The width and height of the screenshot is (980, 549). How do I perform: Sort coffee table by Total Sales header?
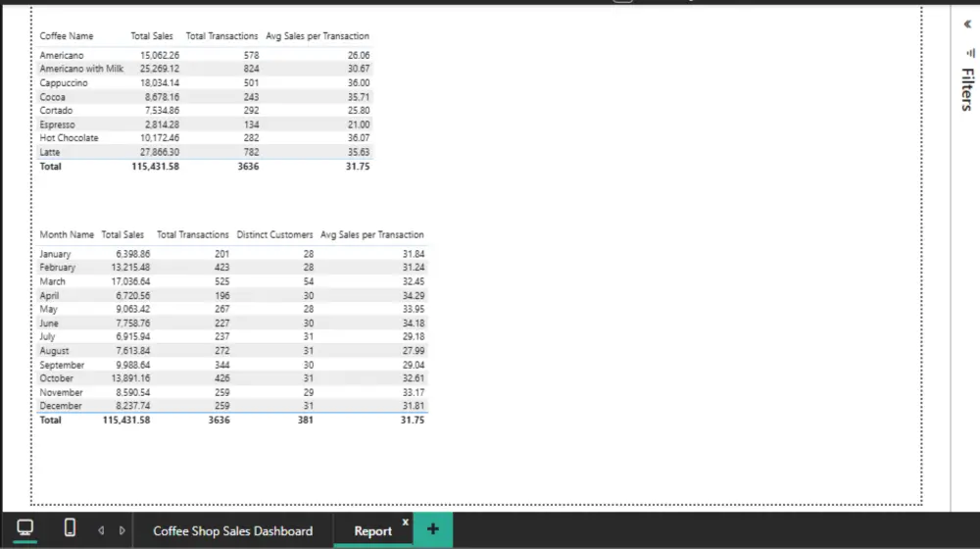click(151, 36)
